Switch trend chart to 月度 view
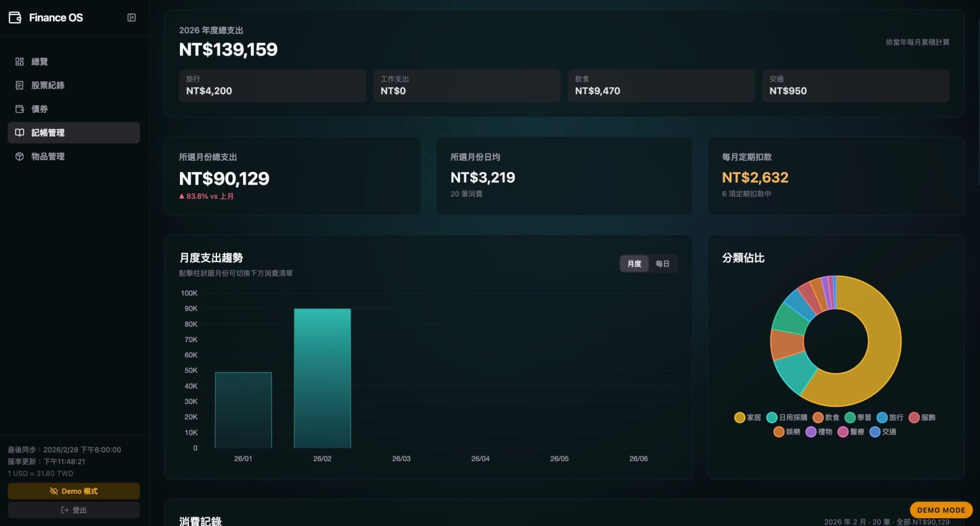The height and width of the screenshot is (526, 980). 634,263
